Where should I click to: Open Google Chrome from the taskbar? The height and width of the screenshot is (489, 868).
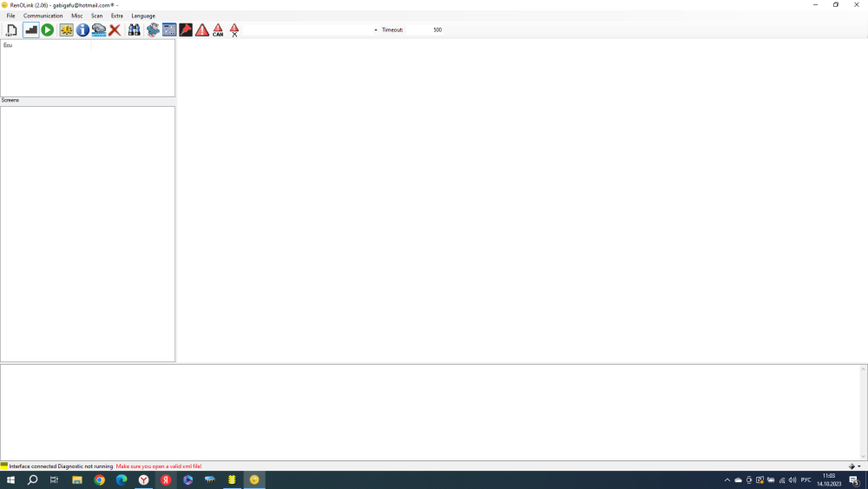tap(100, 480)
